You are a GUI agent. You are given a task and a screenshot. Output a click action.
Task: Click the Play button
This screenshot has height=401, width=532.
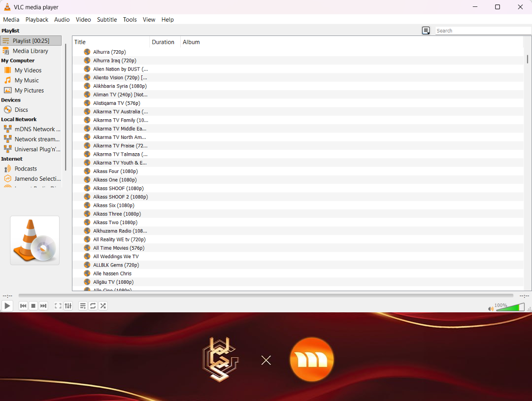click(x=7, y=305)
